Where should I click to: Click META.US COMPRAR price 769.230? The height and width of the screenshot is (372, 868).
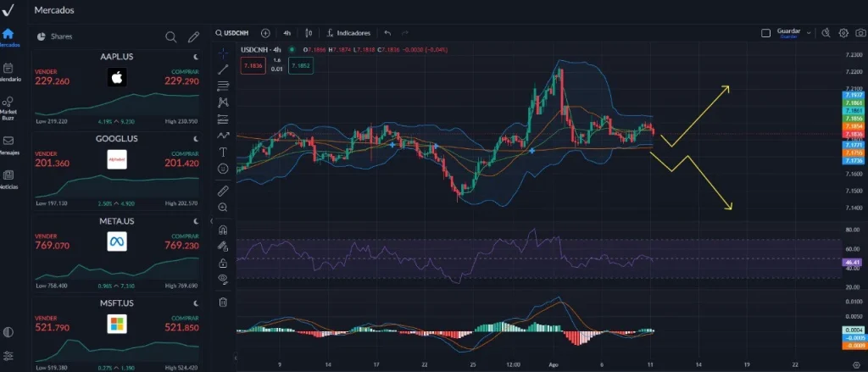[x=181, y=246]
